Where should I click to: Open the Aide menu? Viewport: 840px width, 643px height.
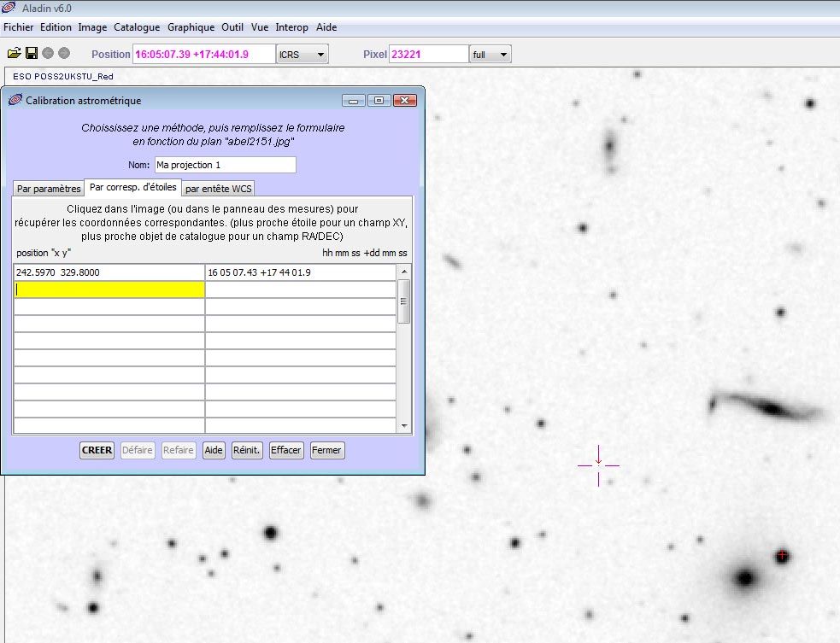point(326,27)
